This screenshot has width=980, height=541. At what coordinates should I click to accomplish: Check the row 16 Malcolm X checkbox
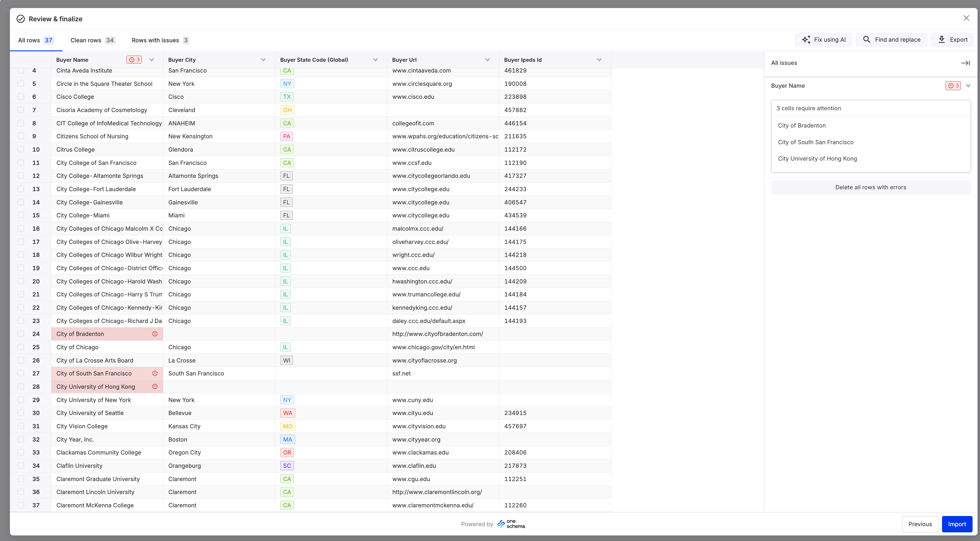coord(21,229)
